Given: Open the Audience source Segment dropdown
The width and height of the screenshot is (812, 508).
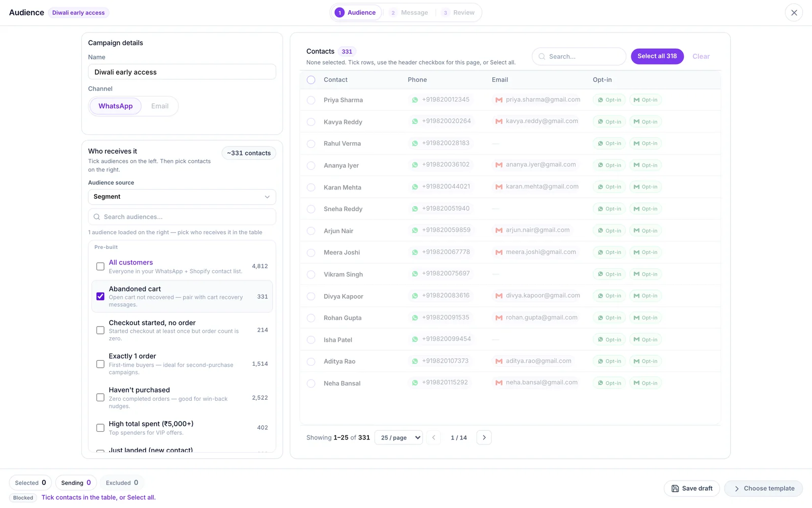Looking at the screenshot, I should coord(182,197).
